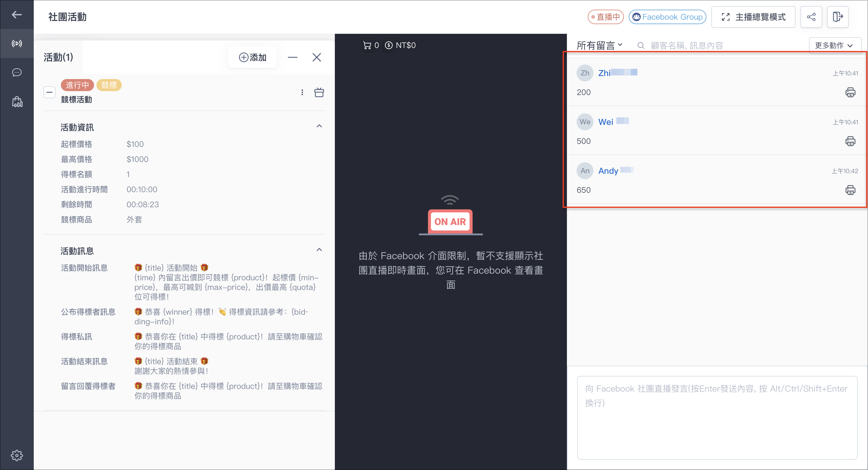Viewport: 868px width, 470px height.
Task: Focus the Facebook 社團直播發言 message box
Action: [x=717, y=418]
